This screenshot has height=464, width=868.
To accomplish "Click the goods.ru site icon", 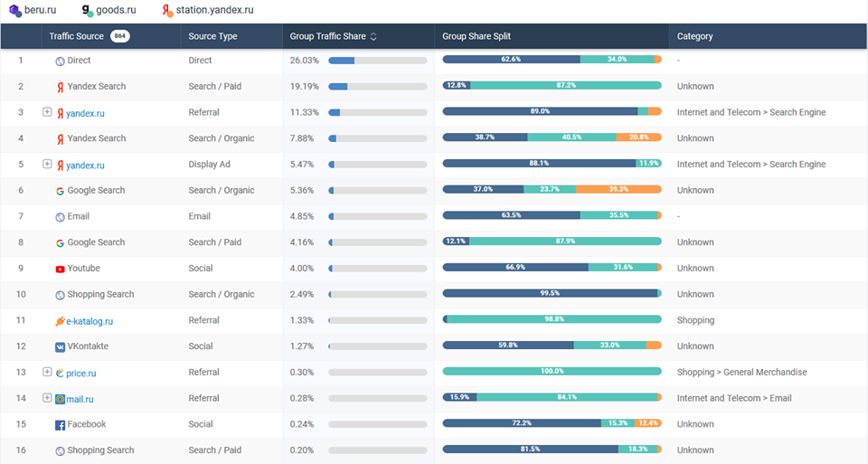I will (87, 10).
